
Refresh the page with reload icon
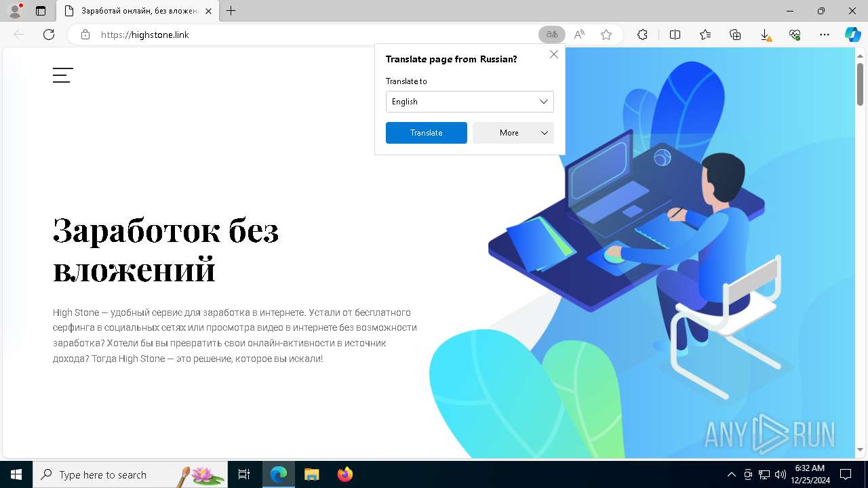[49, 35]
